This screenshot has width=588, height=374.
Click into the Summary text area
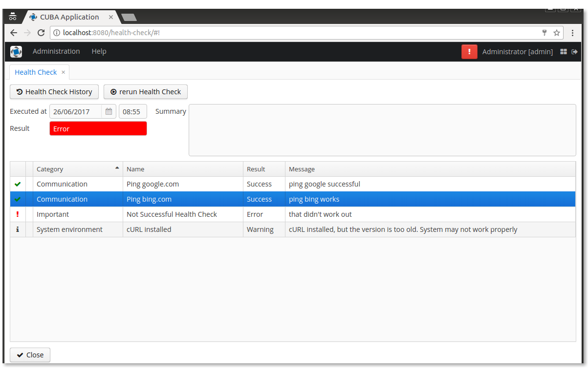pyautogui.click(x=382, y=130)
